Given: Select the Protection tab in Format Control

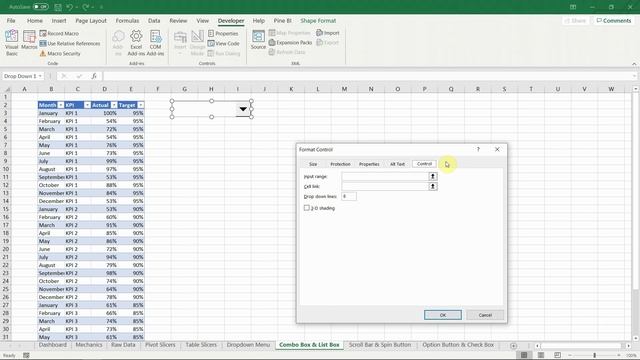Looking at the screenshot, I should [x=340, y=164].
